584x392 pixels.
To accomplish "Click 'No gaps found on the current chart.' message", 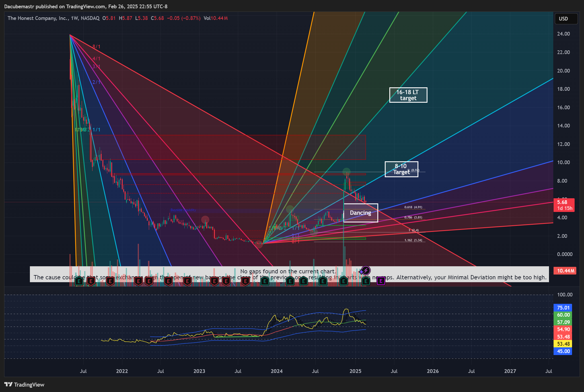I will [288, 271].
